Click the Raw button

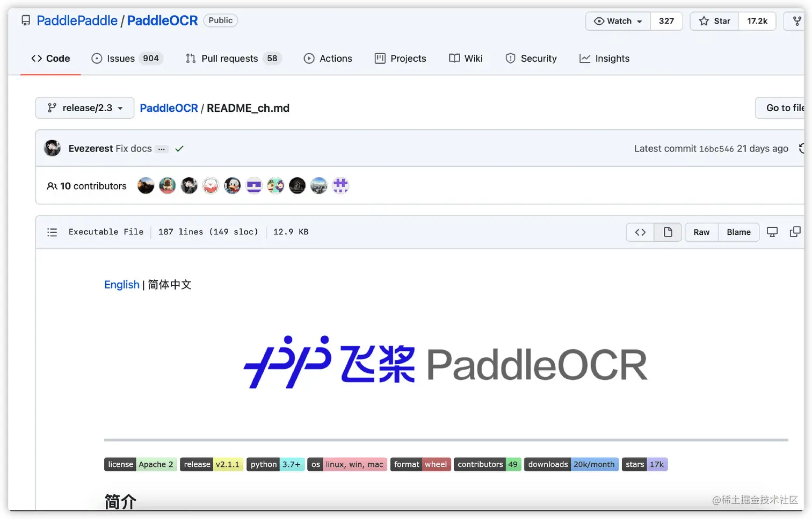(x=701, y=232)
